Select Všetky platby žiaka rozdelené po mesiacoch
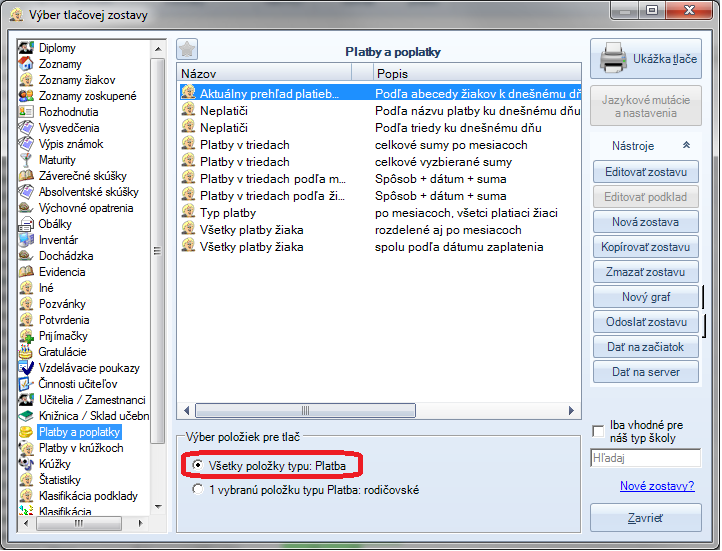 coord(380,229)
